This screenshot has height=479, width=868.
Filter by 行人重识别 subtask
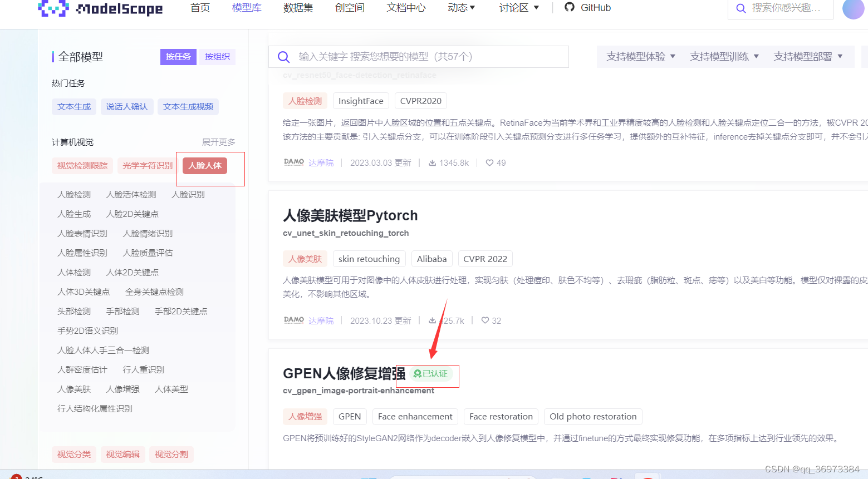144,370
